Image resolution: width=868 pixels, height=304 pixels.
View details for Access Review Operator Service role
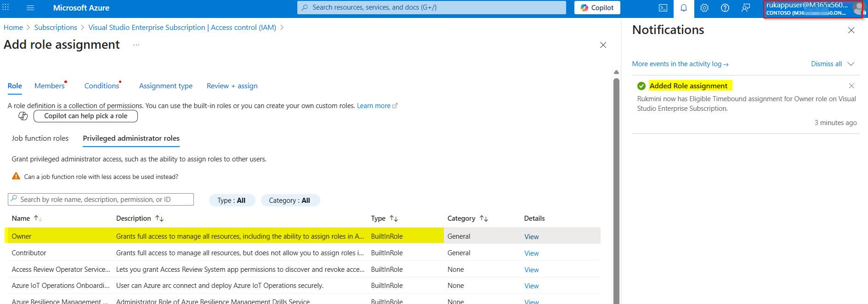click(x=532, y=270)
